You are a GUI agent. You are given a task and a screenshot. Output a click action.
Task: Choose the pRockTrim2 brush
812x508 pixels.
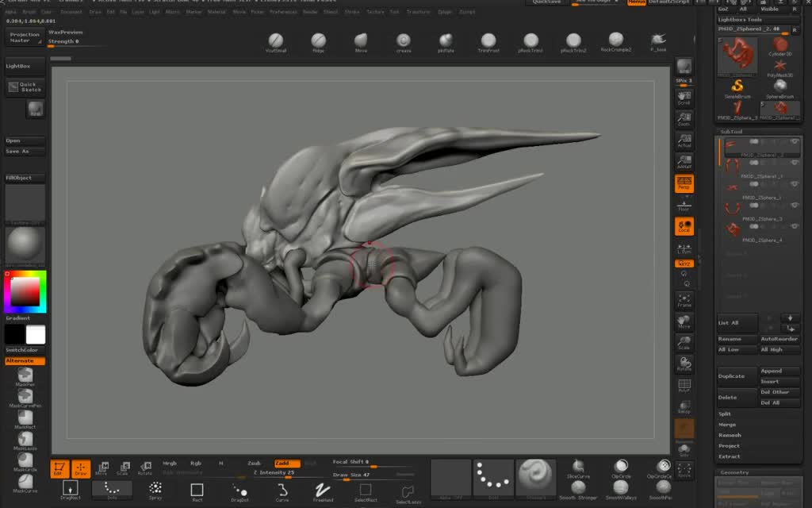(573, 43)
